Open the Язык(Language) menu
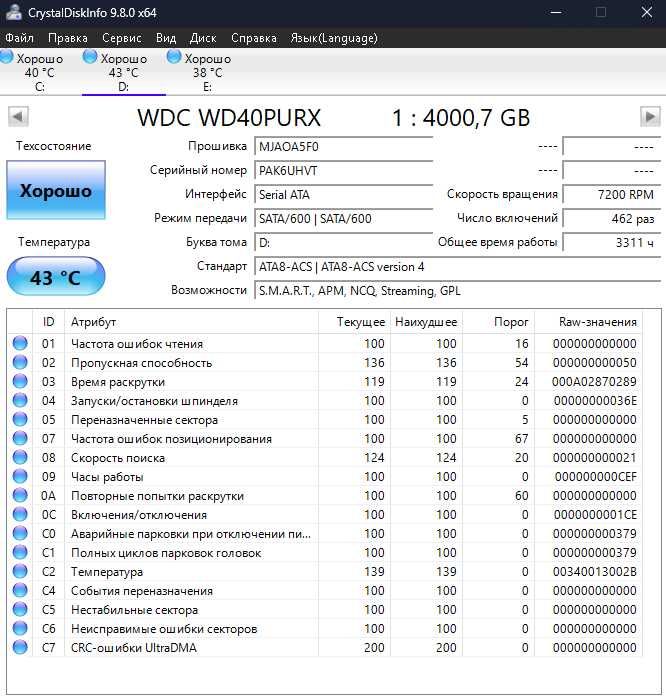 click(x=334, y=38)
